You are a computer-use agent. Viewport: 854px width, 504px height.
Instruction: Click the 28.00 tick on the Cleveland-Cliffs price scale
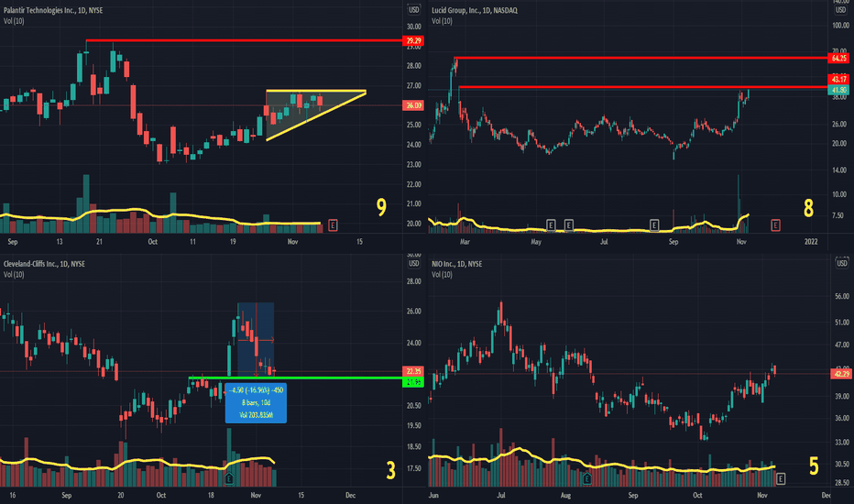coord(413,281)
